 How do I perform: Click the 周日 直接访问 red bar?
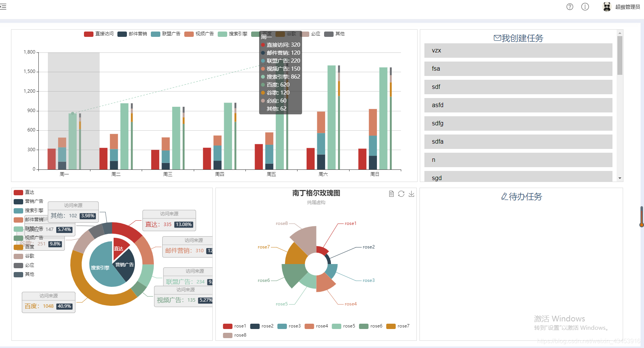pyautogui.click(x=362, y=159)
